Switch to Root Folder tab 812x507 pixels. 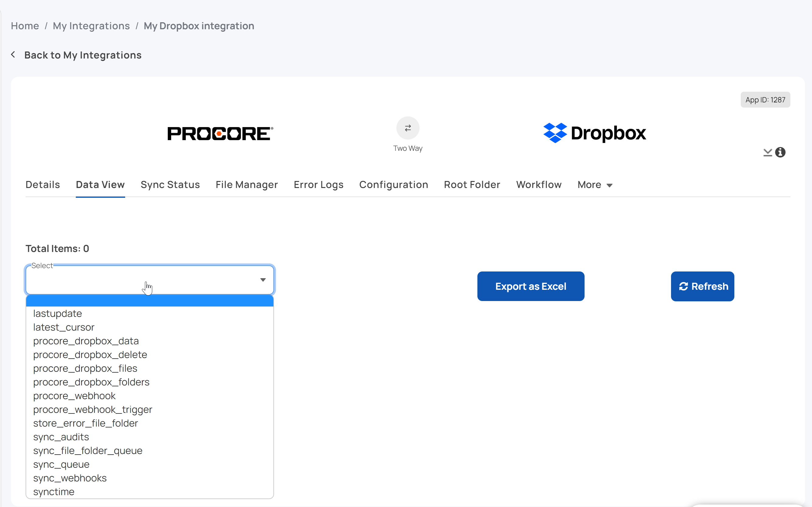pos(472,184)
